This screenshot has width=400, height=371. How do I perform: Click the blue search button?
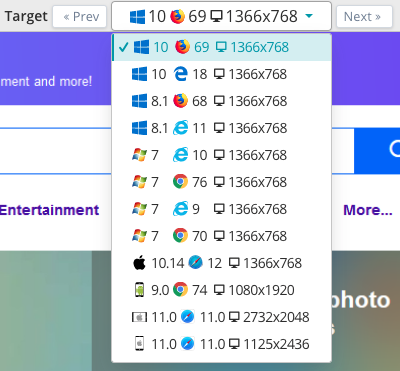point(377,151)
